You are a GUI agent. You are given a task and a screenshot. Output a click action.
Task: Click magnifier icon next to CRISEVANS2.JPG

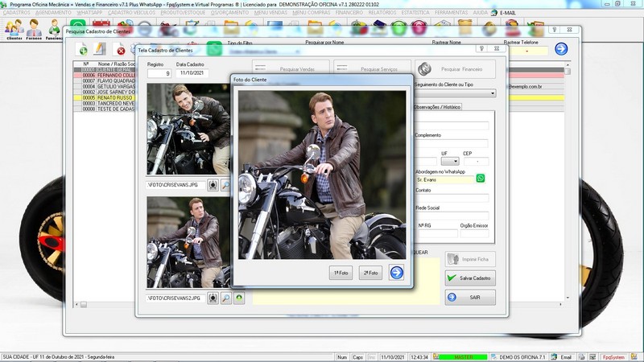[225, 298]
